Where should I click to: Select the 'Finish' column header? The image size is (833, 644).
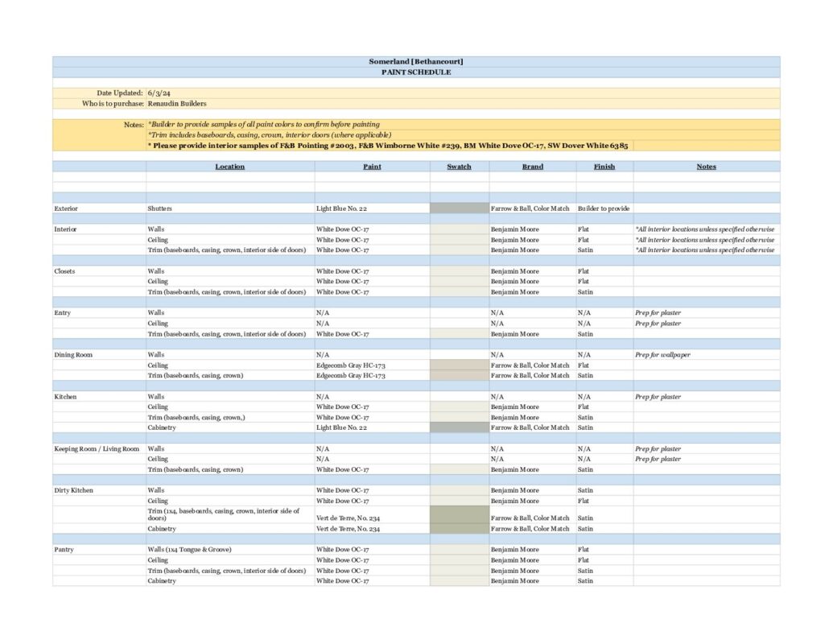coord(604,167)
